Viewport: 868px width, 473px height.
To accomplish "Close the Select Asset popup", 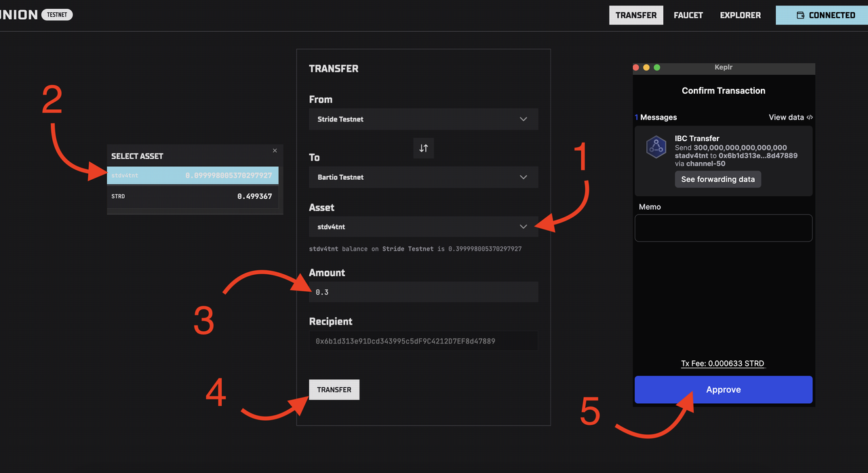I will click(x=275, y=151).
